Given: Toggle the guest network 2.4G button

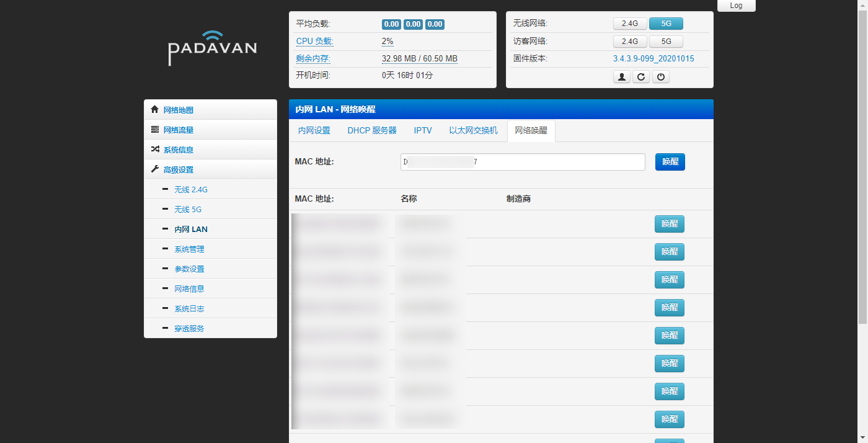Looking at the screenshot, I should click(x=630, y=42).
